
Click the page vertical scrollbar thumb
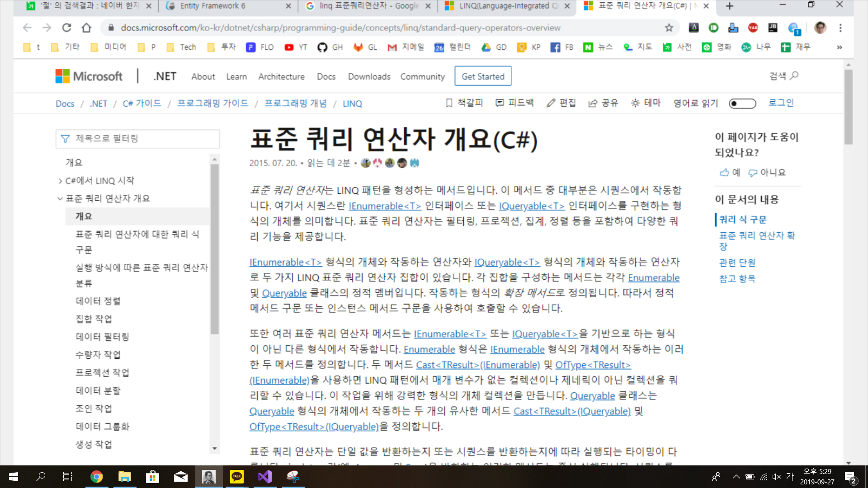pyautogui.click(x=849, y=107)
